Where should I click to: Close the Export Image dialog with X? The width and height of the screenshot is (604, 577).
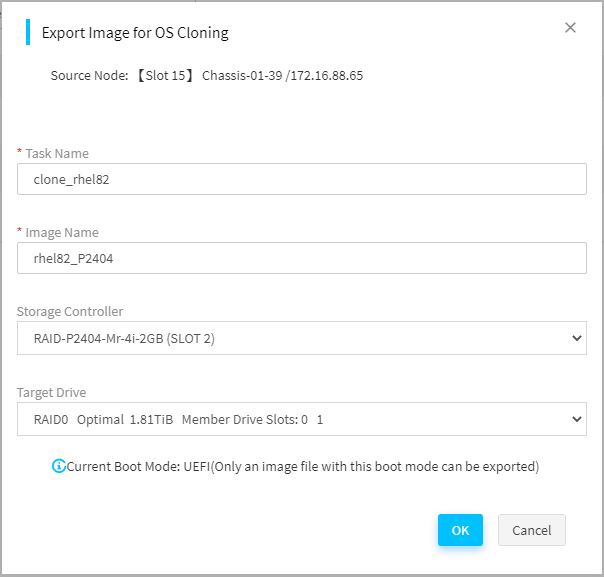570,28
